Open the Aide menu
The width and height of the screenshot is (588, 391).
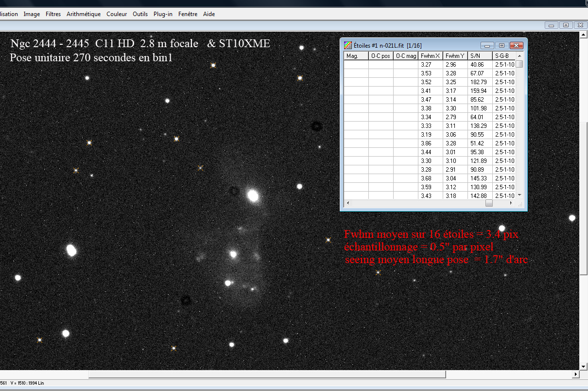coord(209,14)
